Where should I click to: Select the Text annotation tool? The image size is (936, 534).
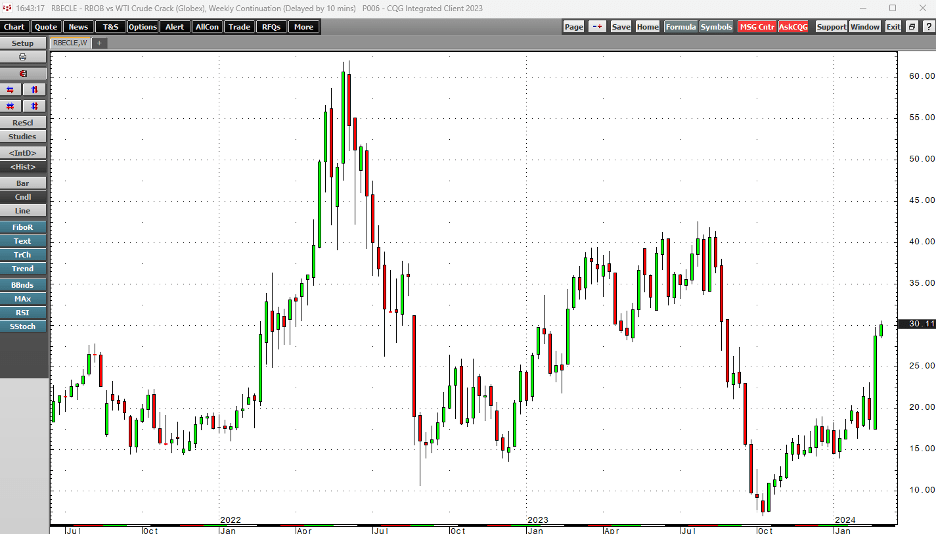[23, 241]
